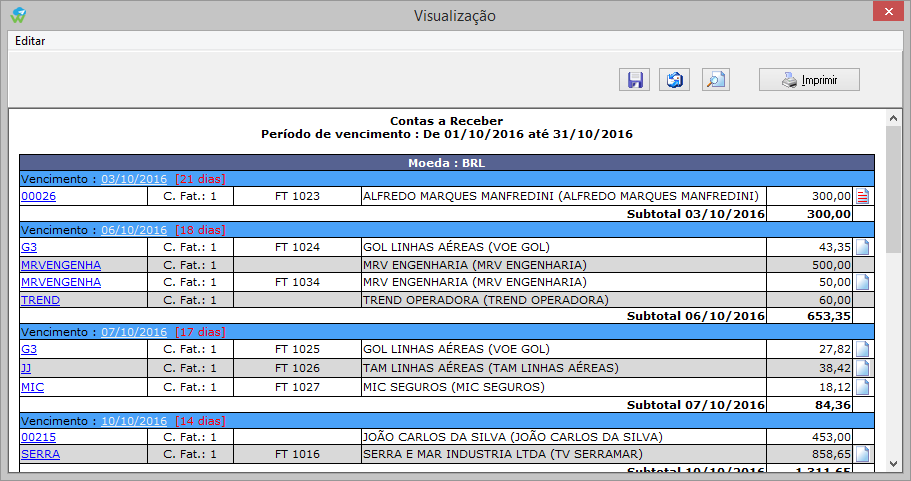Open MRVENGENHA link in FT 1034 row
Viewport: 911px width, 481px height.
[61, 282]
